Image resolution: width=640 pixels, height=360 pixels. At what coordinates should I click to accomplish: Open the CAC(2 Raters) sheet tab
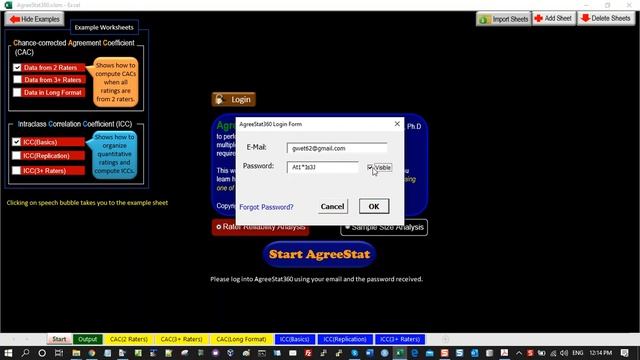(129, 339)
